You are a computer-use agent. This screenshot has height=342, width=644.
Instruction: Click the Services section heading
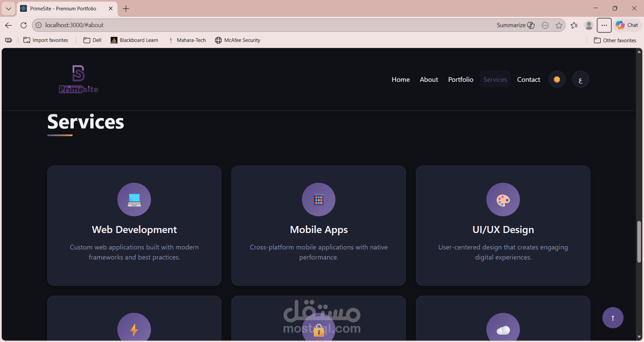coord(86,122)
